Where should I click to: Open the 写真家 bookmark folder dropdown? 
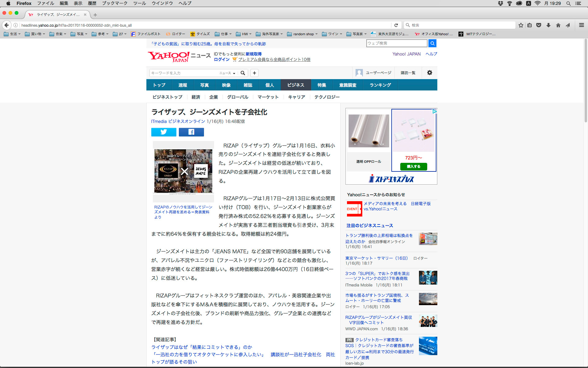[357, 34]
